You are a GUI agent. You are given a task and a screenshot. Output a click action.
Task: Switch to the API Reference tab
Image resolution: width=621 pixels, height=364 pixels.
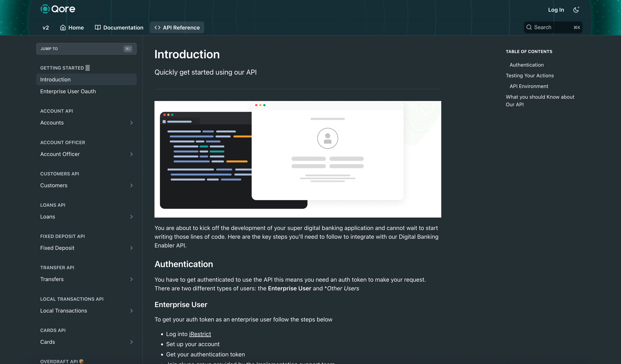click(x=177, y=28)
